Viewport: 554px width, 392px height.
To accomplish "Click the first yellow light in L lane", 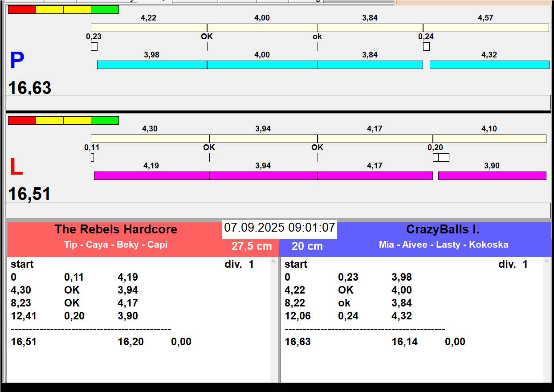I will tap(49, 121).
